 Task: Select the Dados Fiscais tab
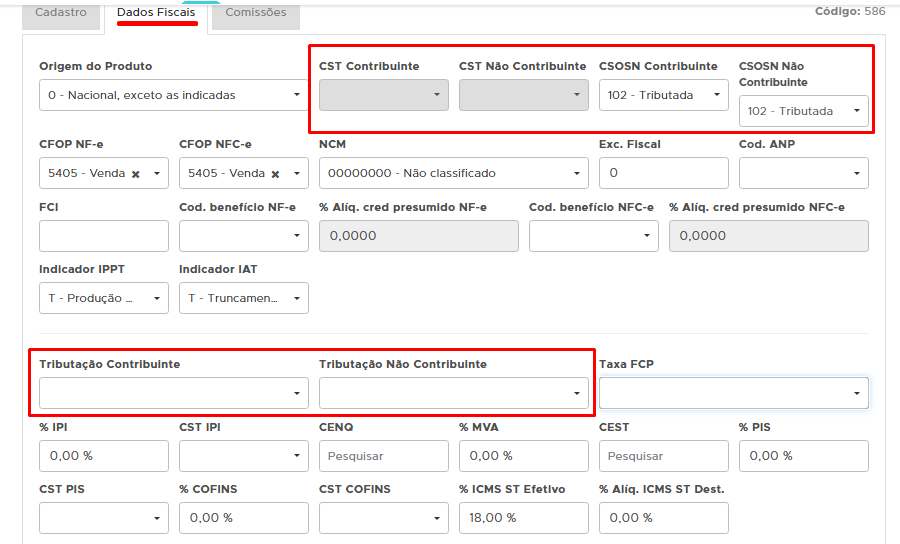click(x=155, y=13)
